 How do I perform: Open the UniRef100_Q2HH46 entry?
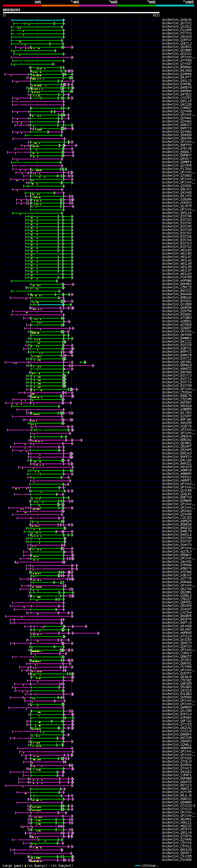coord(177,74)
